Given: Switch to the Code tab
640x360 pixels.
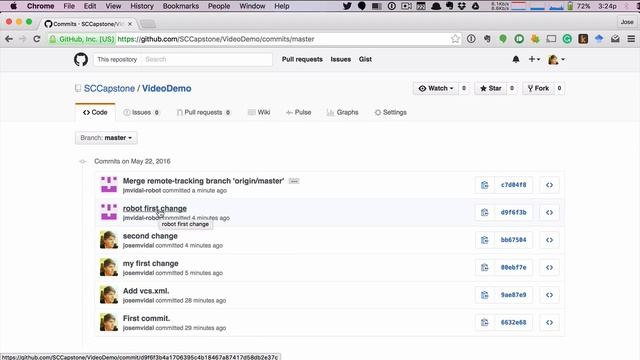Looking at the screenshot, I should coord(95,112).
